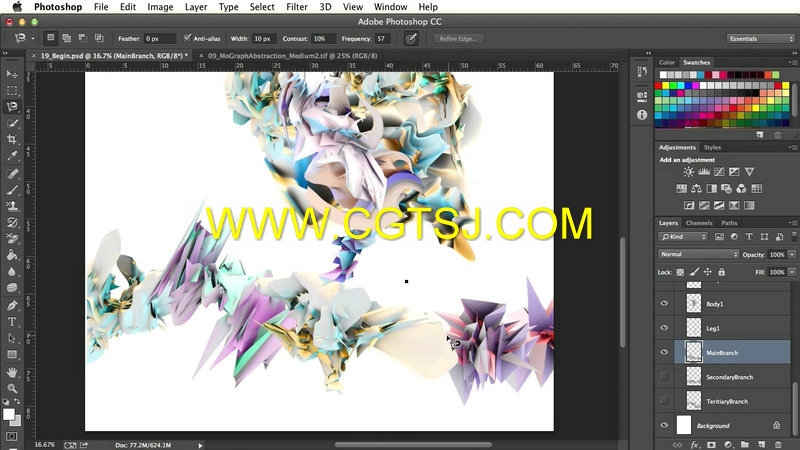Select the Blur tool
The width and height of the screenshot is (800, 450).
12,271
